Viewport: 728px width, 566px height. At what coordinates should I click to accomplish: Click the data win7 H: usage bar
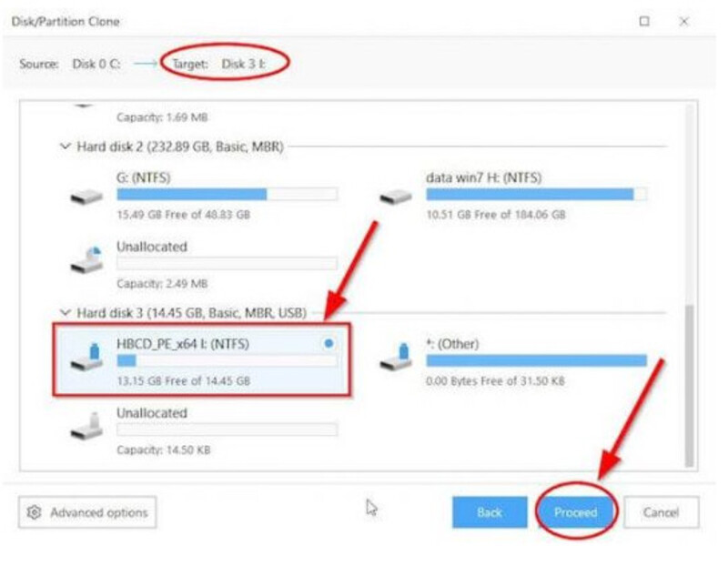pyautogui.click(x=537, y=194)
